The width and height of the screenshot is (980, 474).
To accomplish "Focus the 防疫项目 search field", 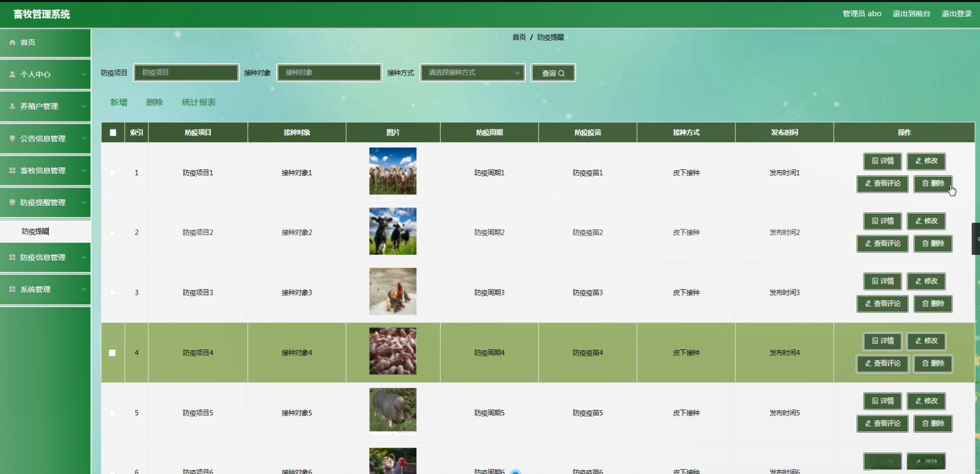I will (186, 73).
